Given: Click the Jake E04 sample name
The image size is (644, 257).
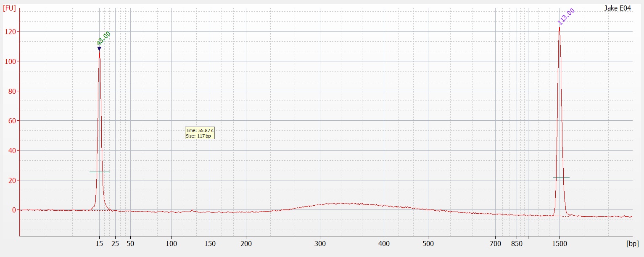Looking at the screenshot, I should tap(618, 8).
